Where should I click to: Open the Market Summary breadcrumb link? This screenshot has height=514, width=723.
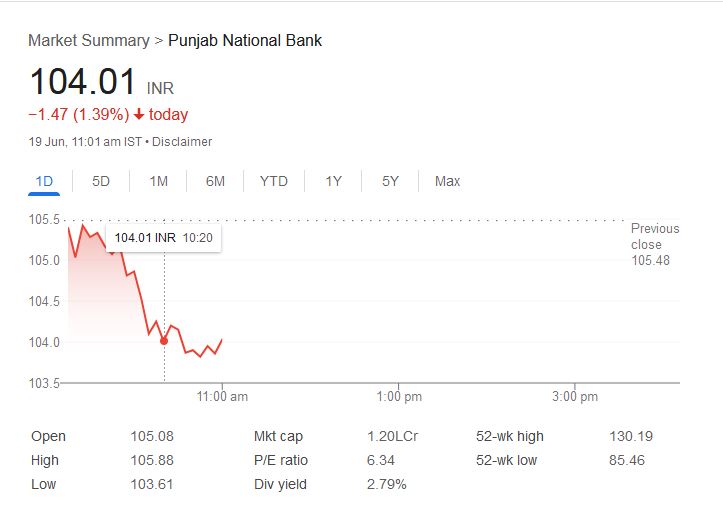tap(88, 41)
